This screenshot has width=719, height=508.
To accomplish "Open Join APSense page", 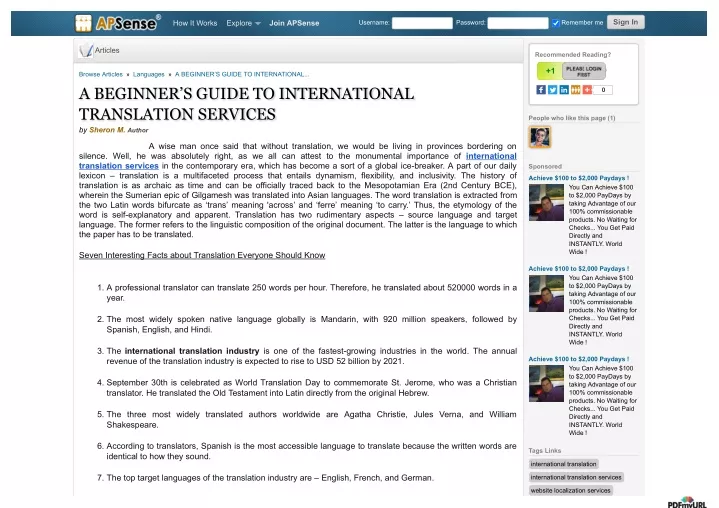I will [294, 23].
